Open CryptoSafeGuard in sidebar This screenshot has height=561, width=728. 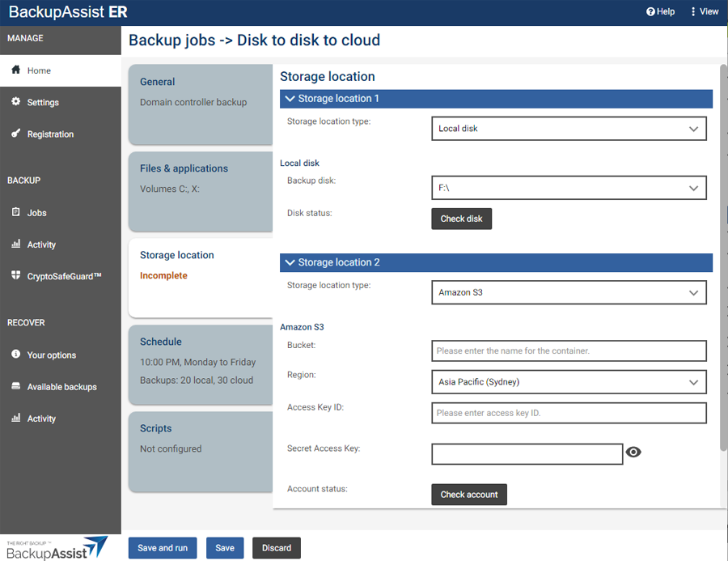point(61,276)
